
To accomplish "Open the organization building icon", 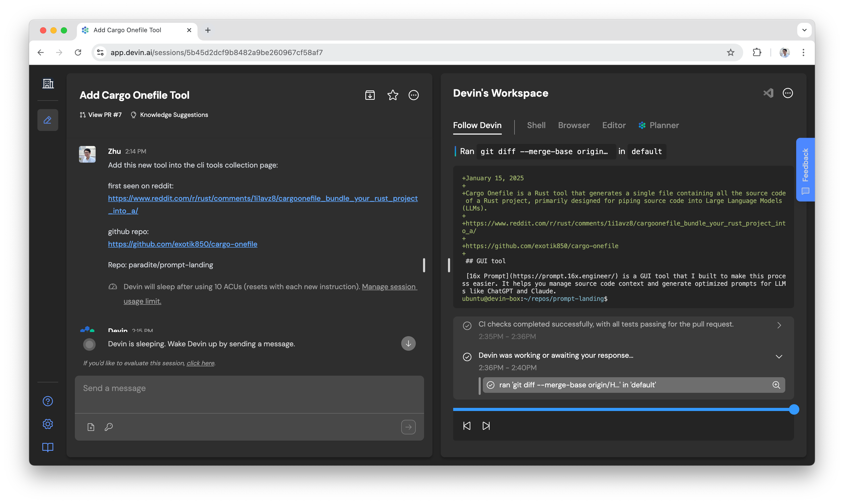I will (48, 84).
